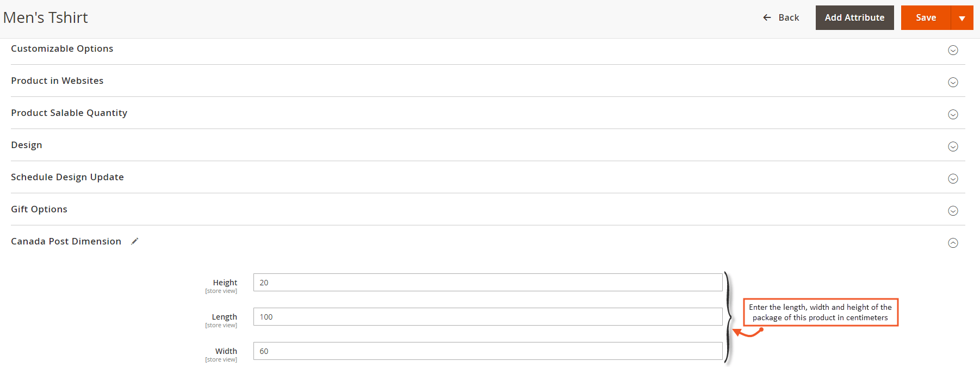Open the Design section heading
This screenshot has width=980, height=367.
27,145
